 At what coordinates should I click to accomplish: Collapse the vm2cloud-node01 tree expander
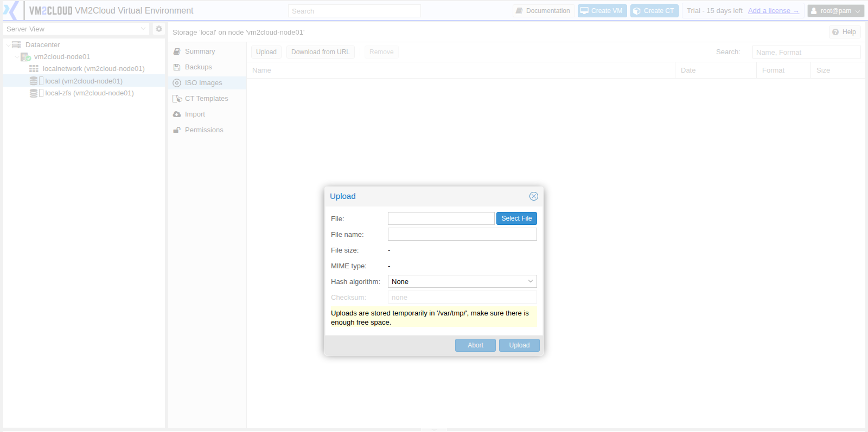pos(16,57)
